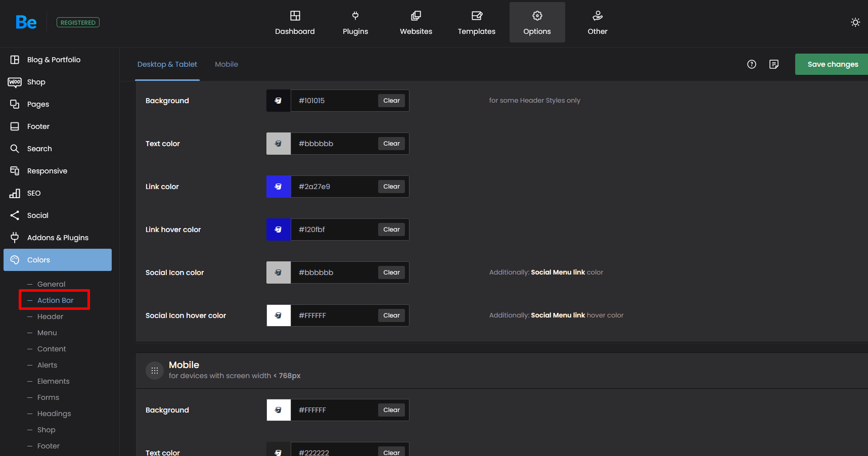The image size is (868, 456).
Task: Clear the Social Icon hover color
Action: [x=391, y=315]
